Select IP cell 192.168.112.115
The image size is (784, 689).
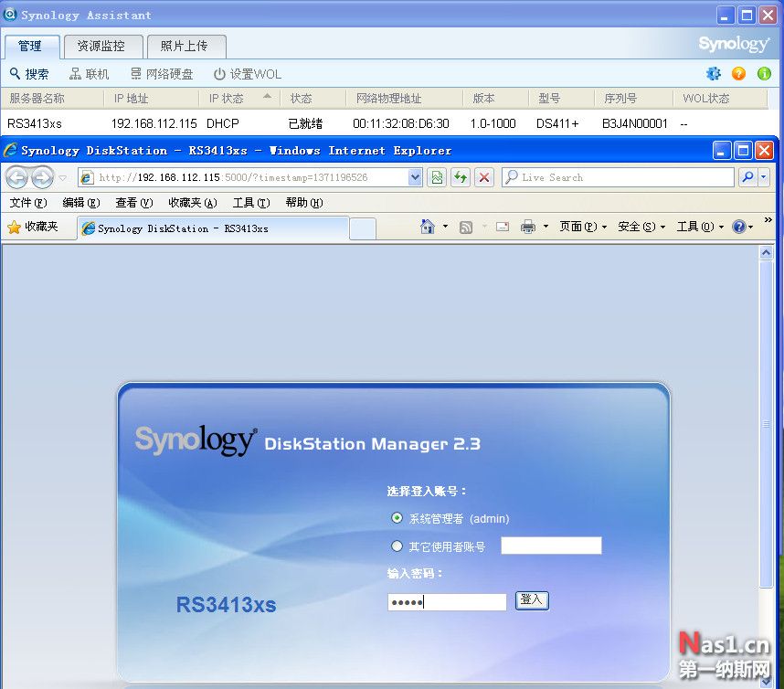coord(154,123)
